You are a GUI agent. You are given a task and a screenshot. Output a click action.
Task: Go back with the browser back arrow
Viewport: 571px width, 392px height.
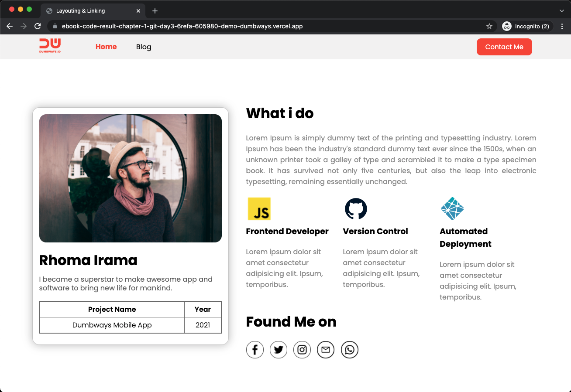click(10, 26)
